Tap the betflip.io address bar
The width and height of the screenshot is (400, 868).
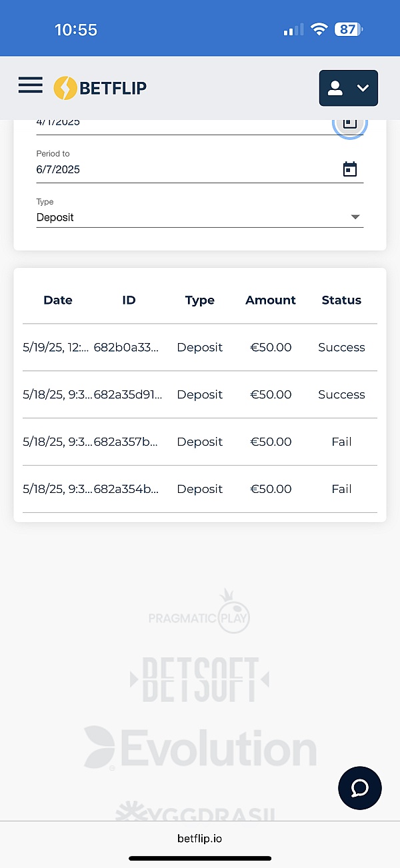200,838
